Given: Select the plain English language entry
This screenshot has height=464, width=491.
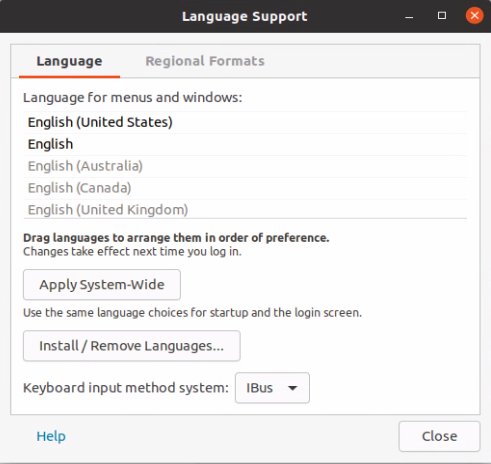Looking at the screenshot, I should tap(245, 144).
